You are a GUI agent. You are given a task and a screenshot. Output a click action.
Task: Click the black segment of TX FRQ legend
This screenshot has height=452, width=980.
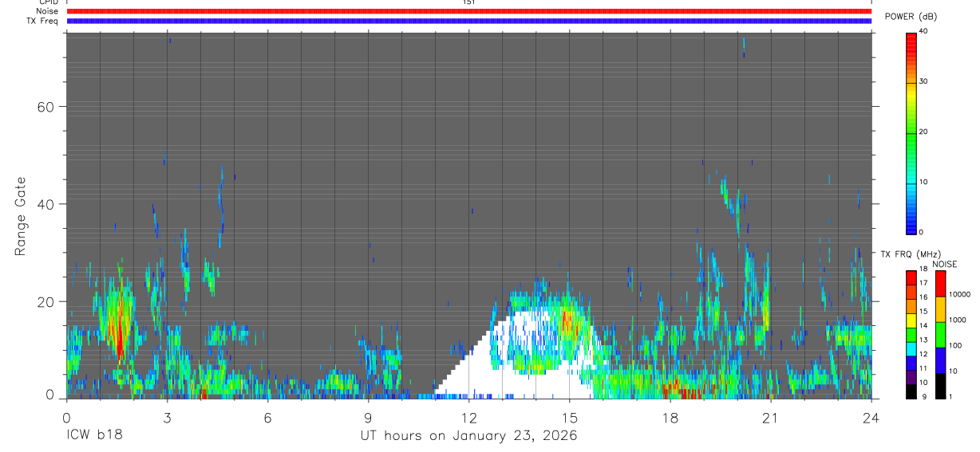911,391
